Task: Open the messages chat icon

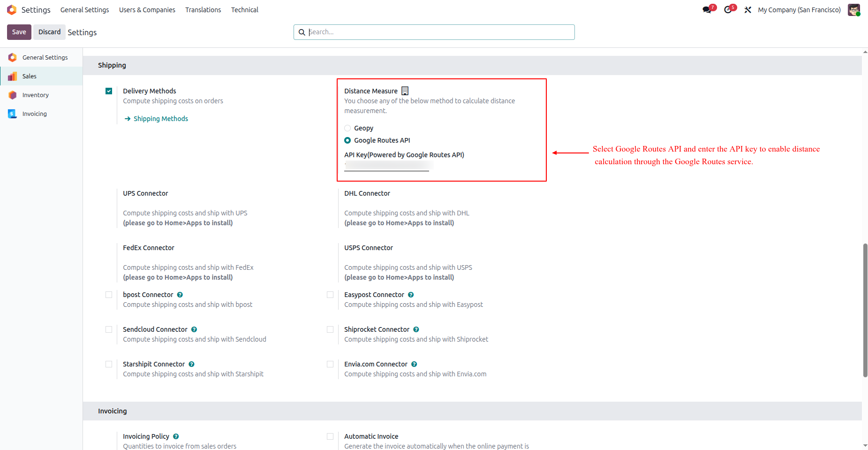Action: [x=707, y=10]
